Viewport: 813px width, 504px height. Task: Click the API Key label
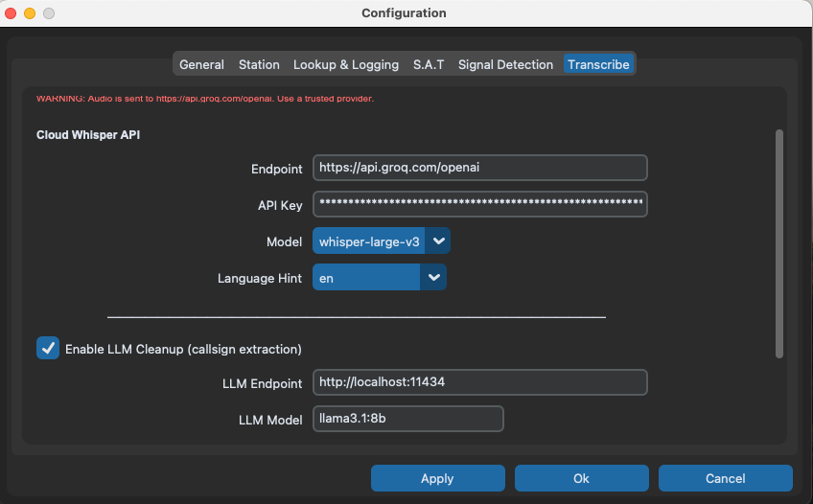coord(280,205)
